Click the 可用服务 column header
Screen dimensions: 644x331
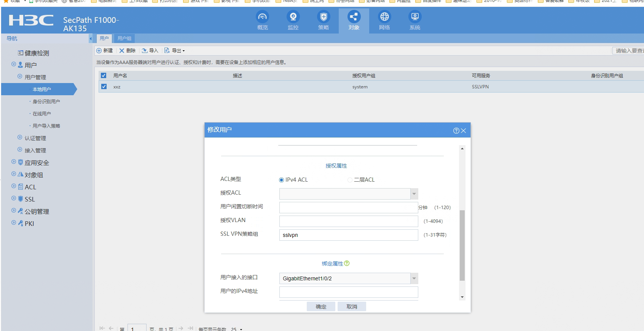[x=481, y=76]
